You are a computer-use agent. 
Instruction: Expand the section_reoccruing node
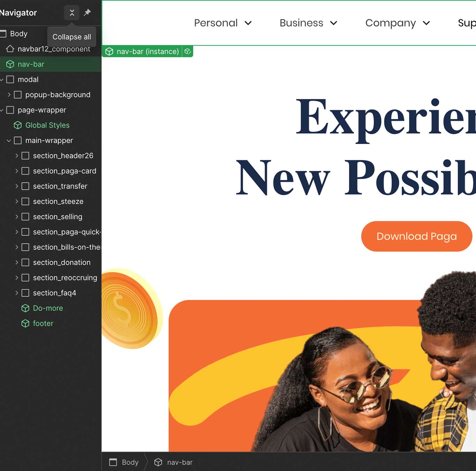[17, 278]
